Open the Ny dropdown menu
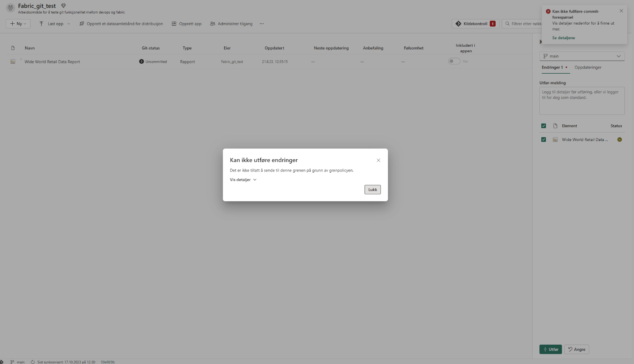The width and height of the screenshot is (634, 364). [x=18, y=24]
